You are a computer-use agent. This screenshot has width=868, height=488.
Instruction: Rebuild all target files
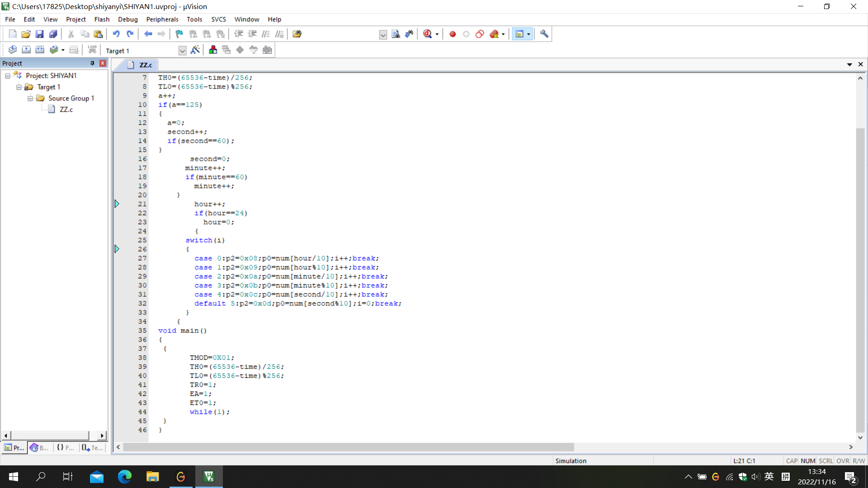point(40,50)
